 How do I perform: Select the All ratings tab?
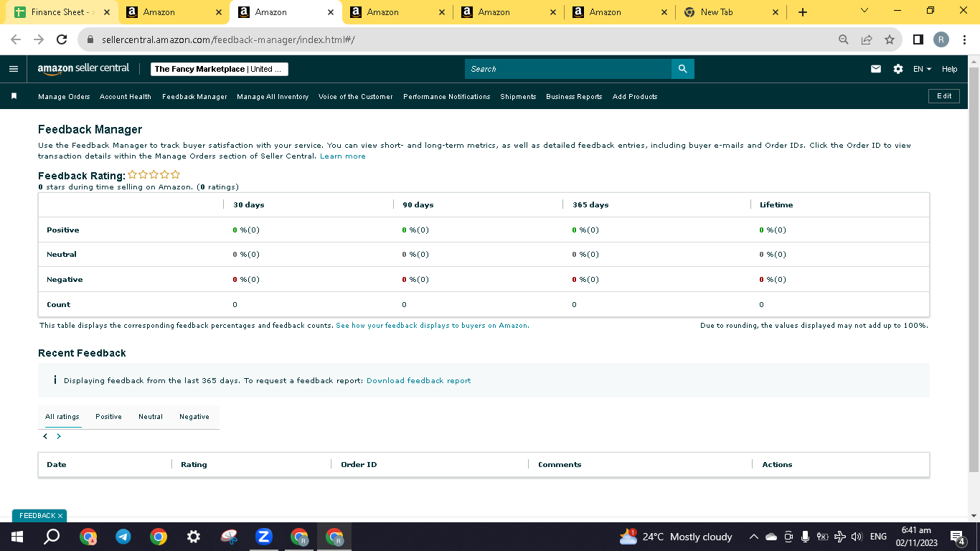62,417
